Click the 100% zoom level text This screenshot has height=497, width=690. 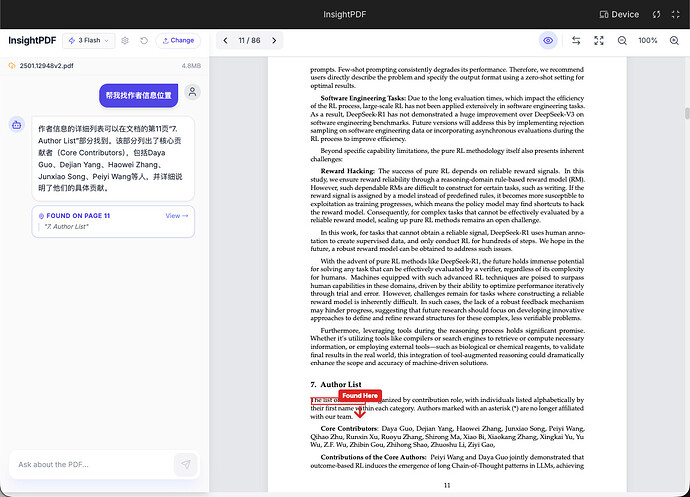[648, 40]
